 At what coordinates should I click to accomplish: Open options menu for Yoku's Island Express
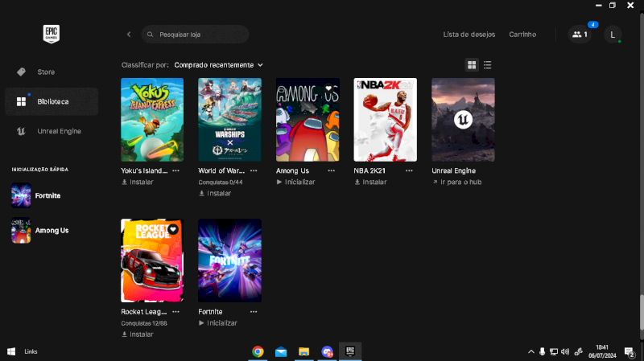pyautogui.click(x=175, y=170)
